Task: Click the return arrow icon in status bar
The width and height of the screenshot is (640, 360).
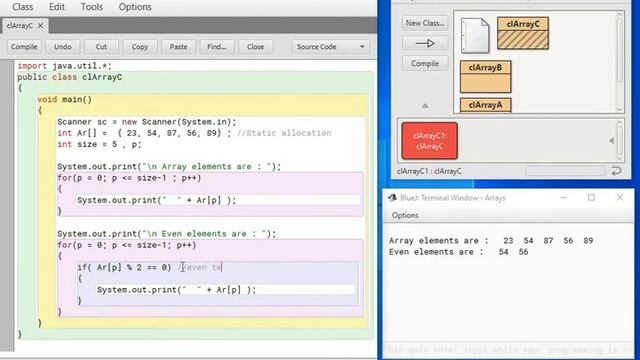Action: coord(616,171)
